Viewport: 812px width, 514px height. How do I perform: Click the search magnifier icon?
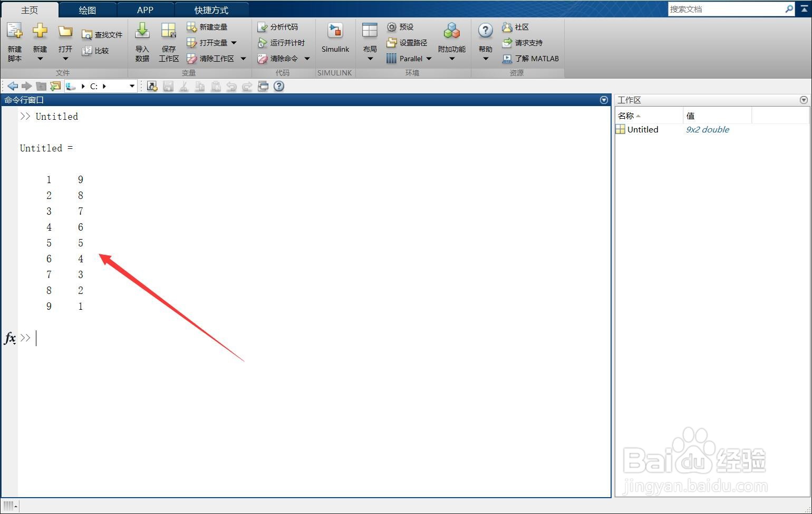click(x=789, y=9)
